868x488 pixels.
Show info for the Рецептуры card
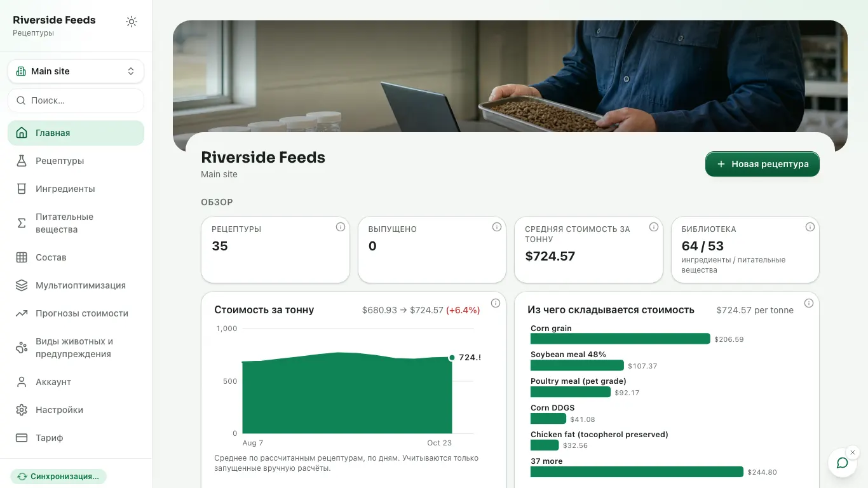point(340,227)
